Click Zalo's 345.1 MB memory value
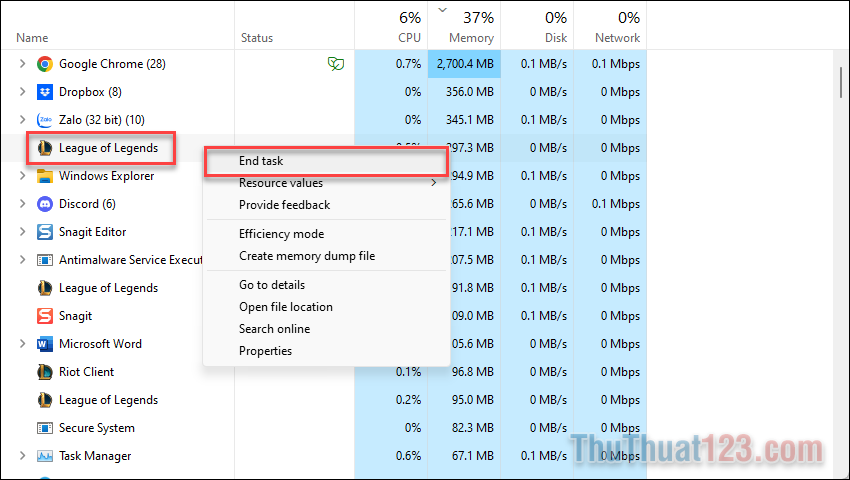The image size is (850, 480). coord(469,120)
